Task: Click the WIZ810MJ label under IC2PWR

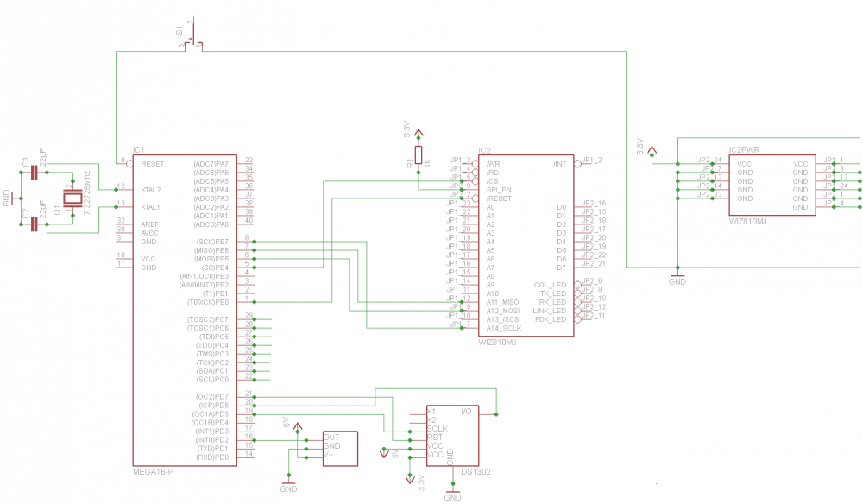Action: pos(748,221)
